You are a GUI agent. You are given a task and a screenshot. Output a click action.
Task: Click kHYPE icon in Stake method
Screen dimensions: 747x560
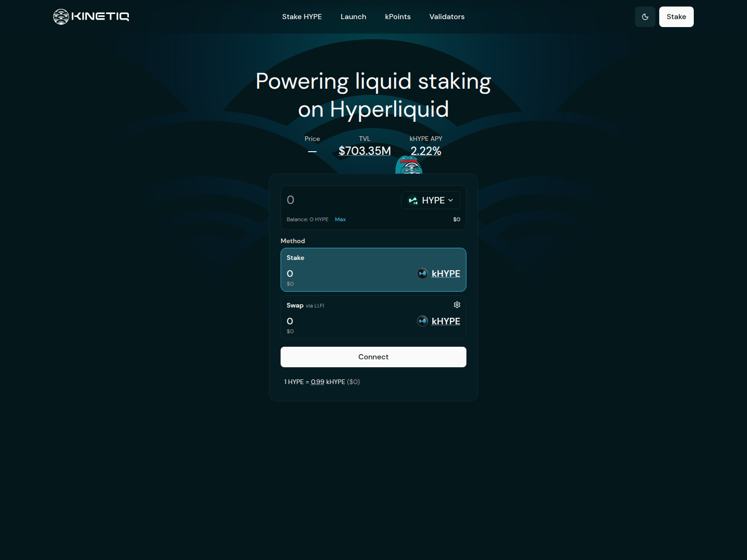(423, 273)
